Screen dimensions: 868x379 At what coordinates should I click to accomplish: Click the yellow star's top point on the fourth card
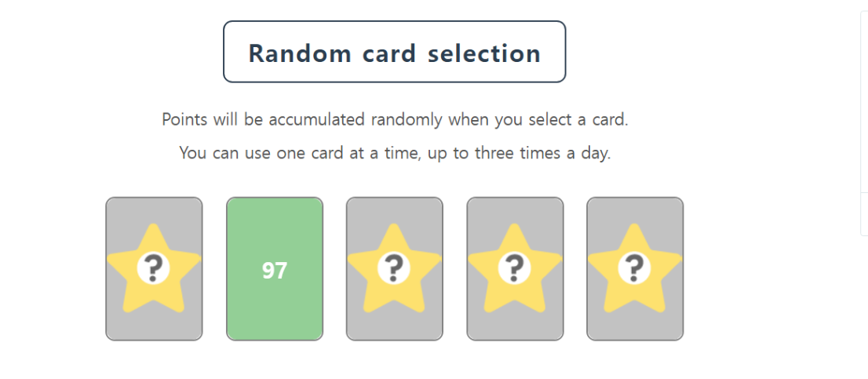[x=514, y=231]
